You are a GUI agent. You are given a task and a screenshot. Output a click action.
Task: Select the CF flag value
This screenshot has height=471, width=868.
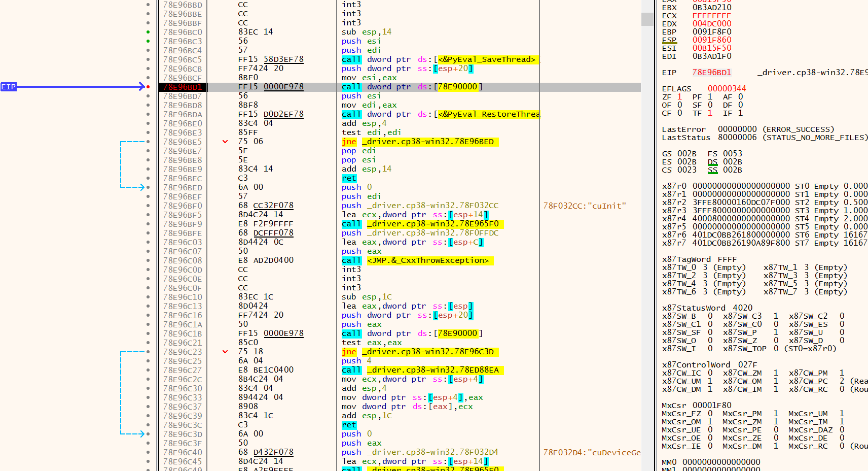(679, 113)
